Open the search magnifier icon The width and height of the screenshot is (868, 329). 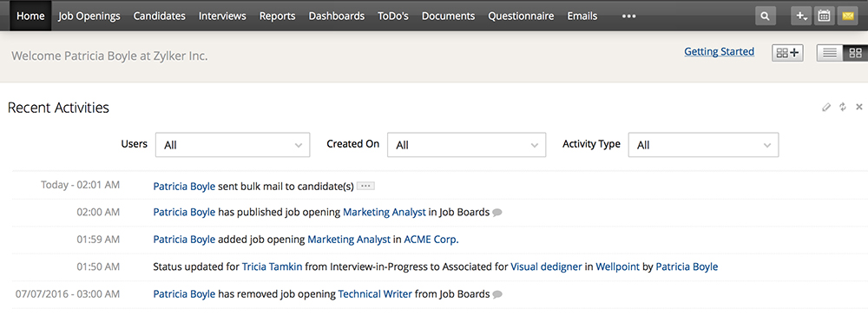tap(765, 16)
